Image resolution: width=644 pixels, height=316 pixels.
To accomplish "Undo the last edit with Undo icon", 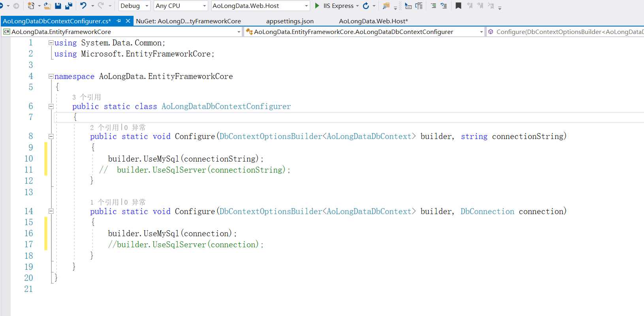I will 83,6.
